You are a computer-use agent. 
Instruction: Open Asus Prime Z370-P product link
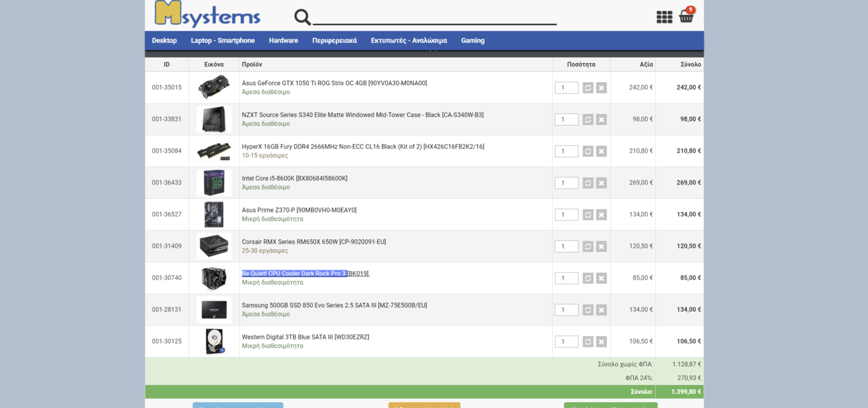[x=299, y=210]
